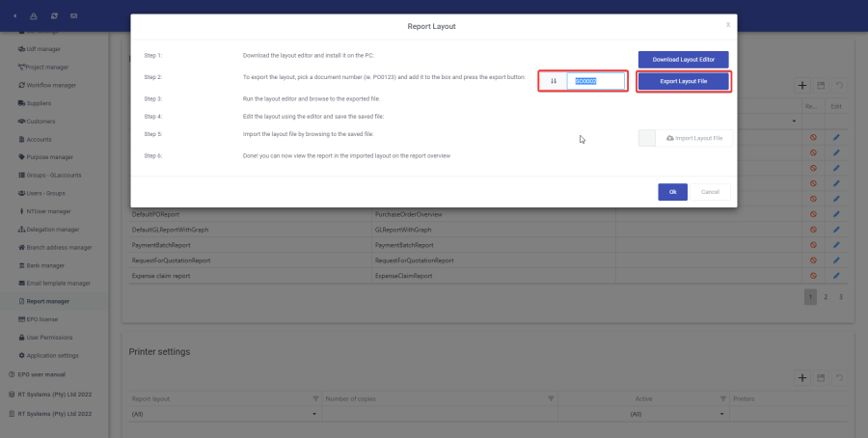This screenshot has height=438, width=868.
Task: Click the add row plus icon in Printer settings
Action: click(800, 376)
